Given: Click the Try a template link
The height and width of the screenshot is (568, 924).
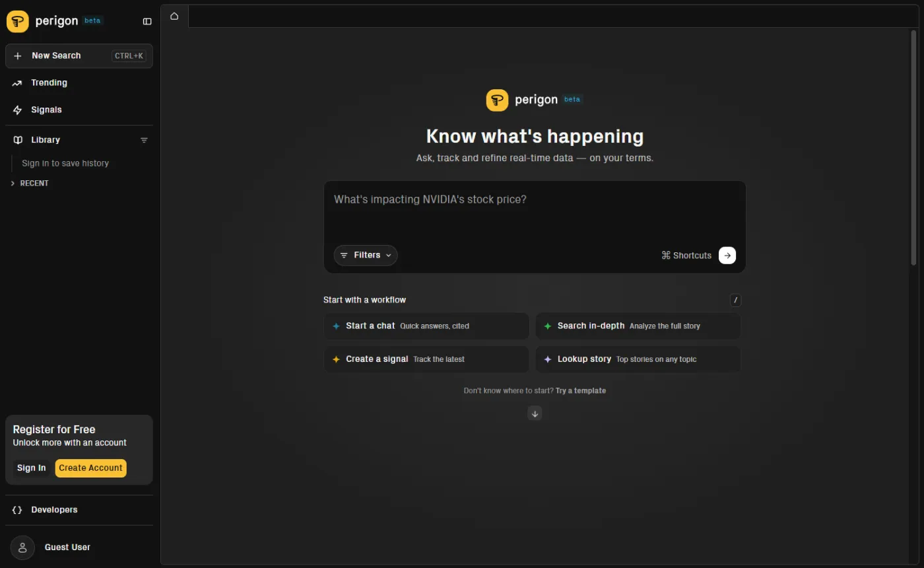Looking at the screenshot, I should [x=581, y=390].
